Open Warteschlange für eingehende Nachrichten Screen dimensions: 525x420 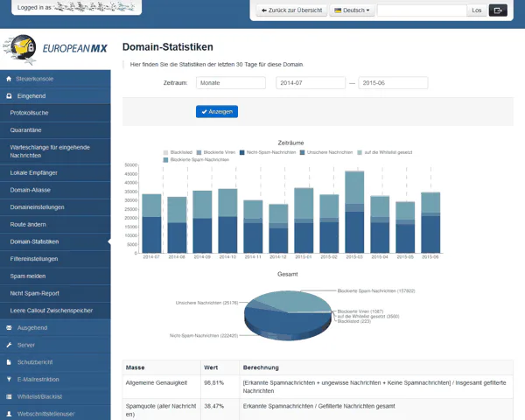55,151
